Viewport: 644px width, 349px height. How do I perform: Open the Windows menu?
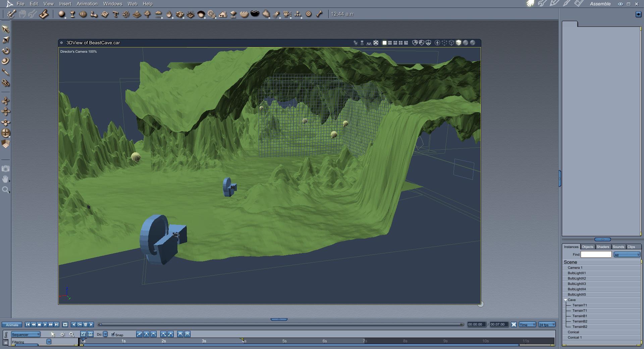point(113,4)
